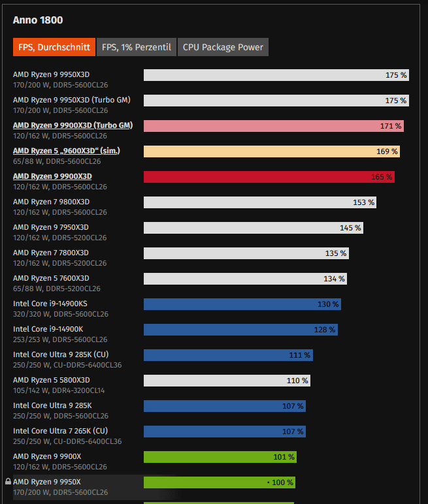The width and height of the screenshot is (428, 504).
Task: Open the AMD Ryzen 9 9900X3D (Turbo GM) link
Action: [73, 125]
